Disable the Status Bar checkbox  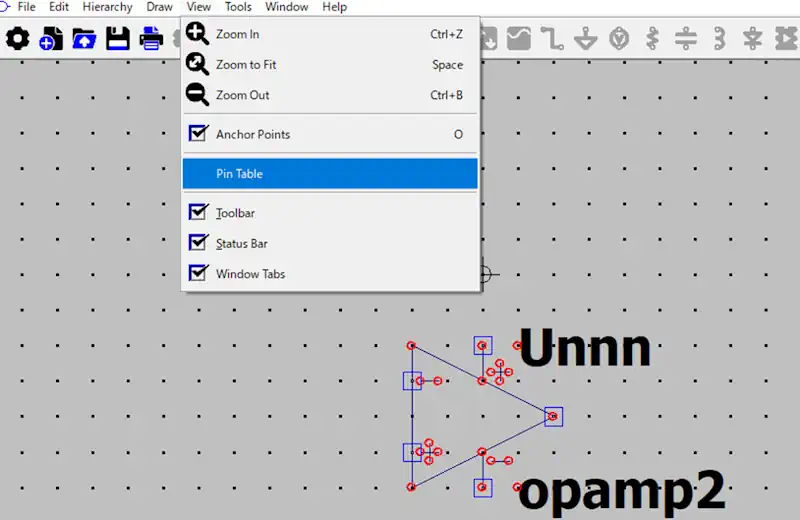coord(198,243)
